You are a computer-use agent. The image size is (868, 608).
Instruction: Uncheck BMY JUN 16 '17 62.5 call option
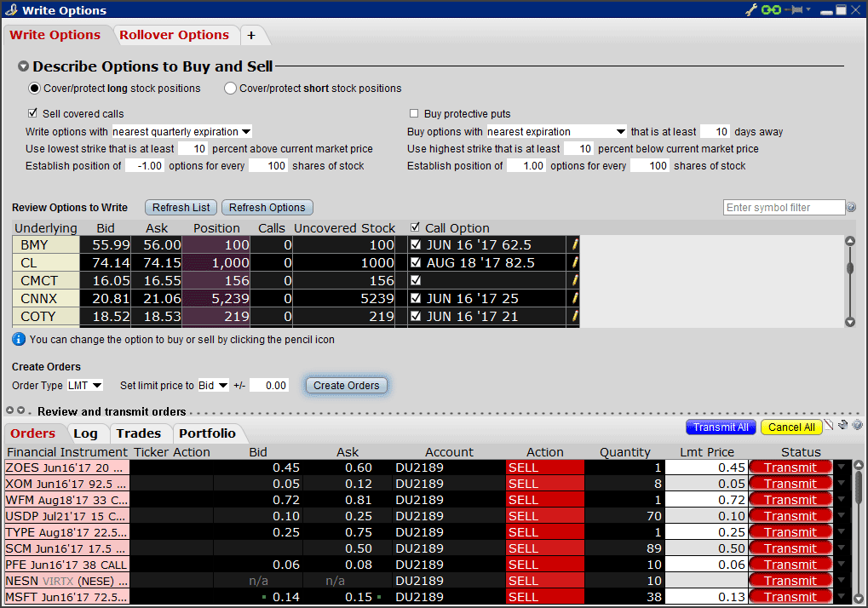click(416, 244)
